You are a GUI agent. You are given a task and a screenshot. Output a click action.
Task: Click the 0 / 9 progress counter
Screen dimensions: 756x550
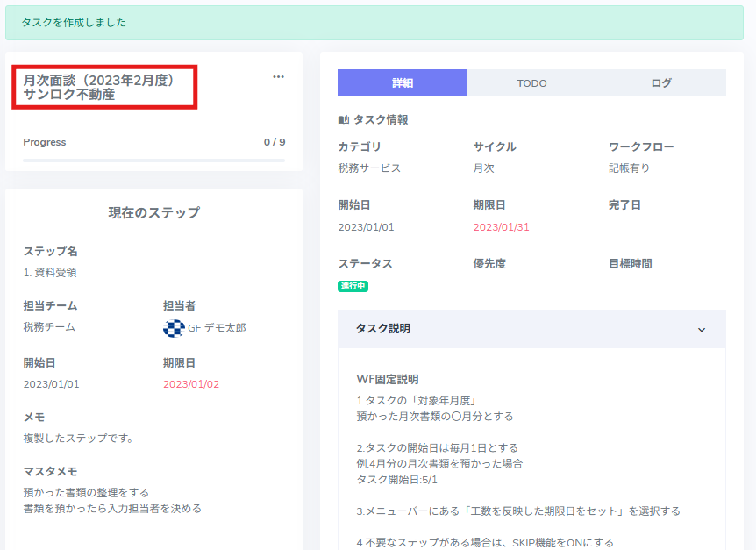(x=275, y=142)
